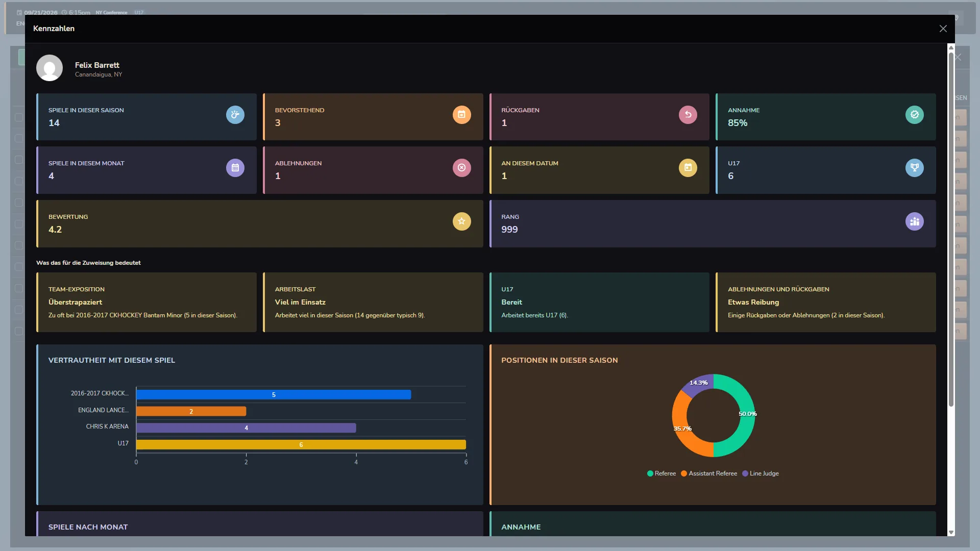Click the scrollbar down arrow
The image size is (980, 551).
[951, 532]
